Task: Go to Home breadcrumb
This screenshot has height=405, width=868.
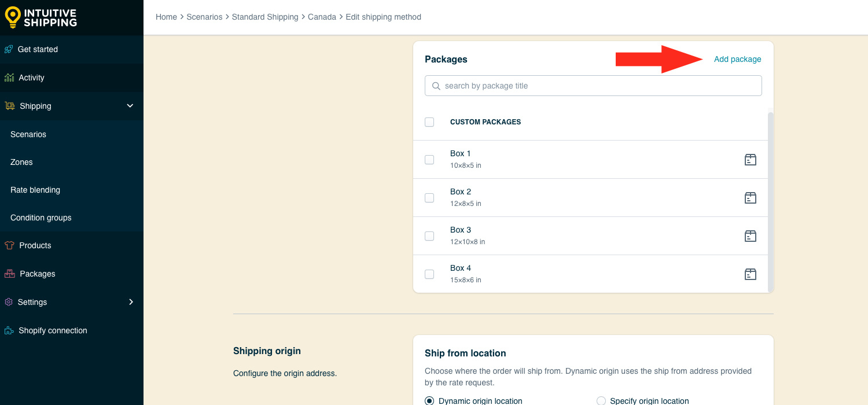Action: coord(166,17)
